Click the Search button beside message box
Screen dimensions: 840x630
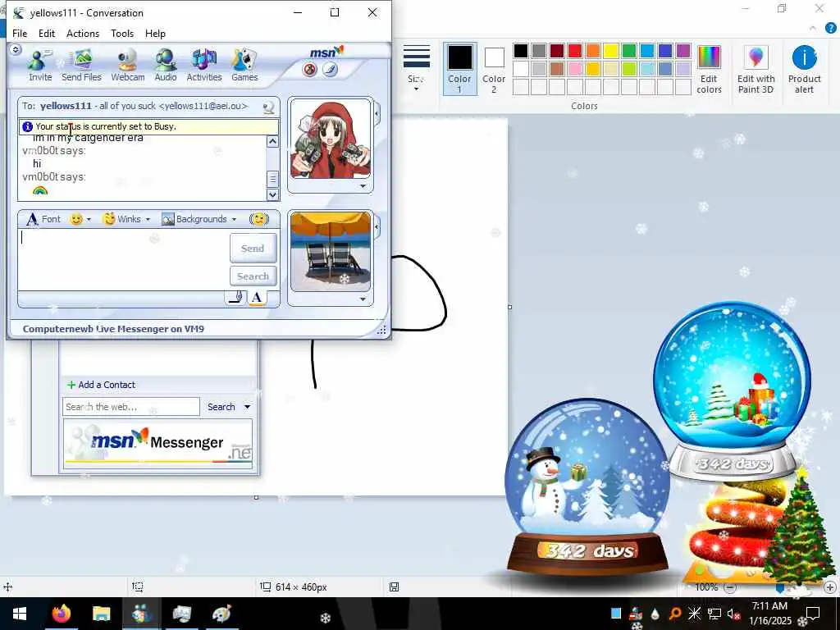pos(253,276)
